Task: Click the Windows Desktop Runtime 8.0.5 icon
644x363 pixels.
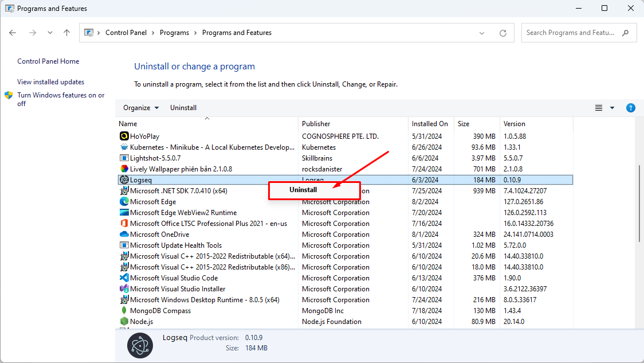Action: pyautogui.click(x=124, y=300)
